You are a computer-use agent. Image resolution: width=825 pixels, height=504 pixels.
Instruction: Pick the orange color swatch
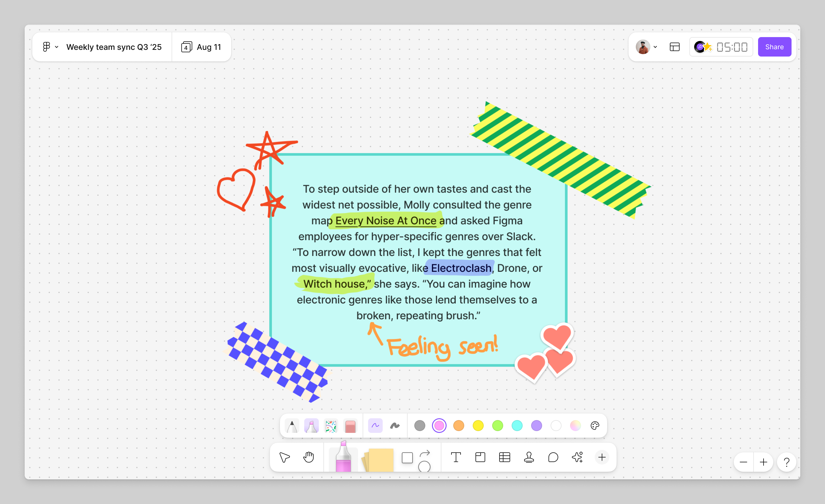(458, 425)
